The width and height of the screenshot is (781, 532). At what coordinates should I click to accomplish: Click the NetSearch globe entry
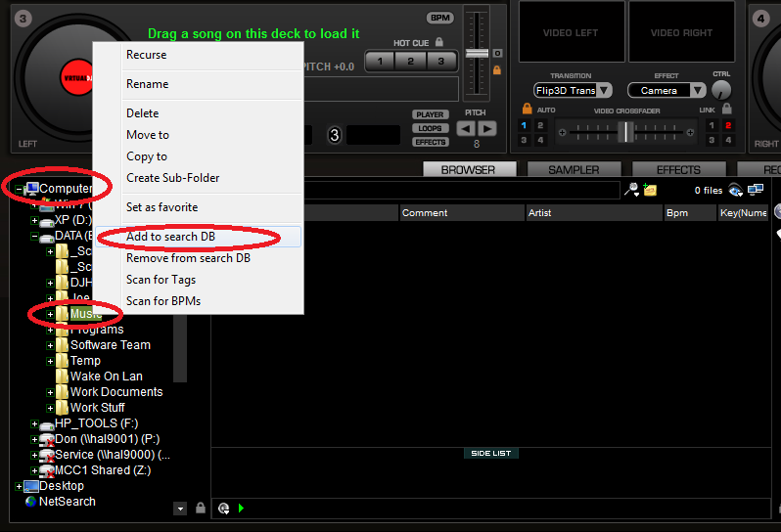[x=31, y=501]
